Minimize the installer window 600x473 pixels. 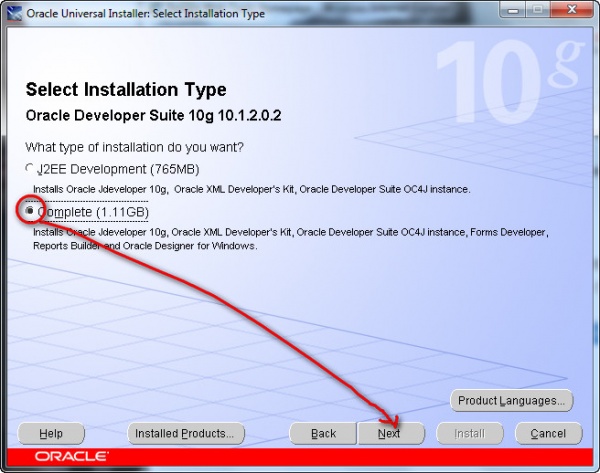point(513,10)
